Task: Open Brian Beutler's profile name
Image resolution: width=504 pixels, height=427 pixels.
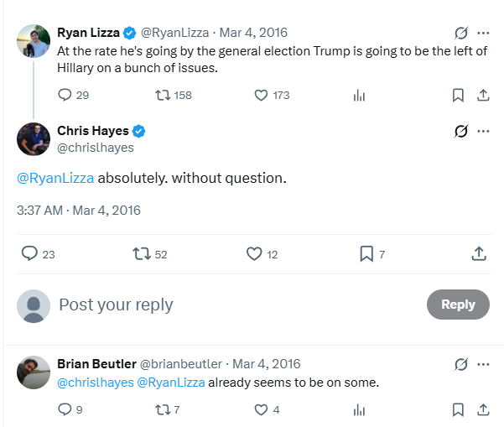Action: click(x=96, y=364)
